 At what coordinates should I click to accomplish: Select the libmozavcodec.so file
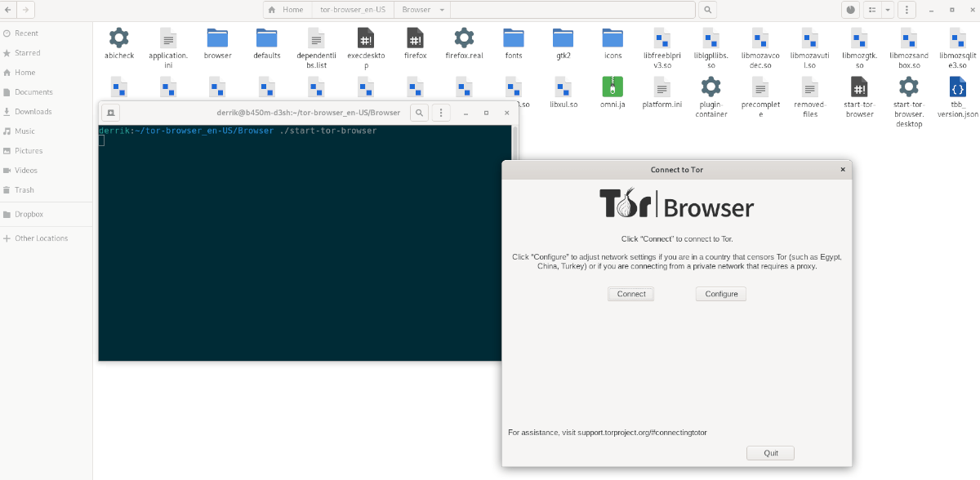coord(760,38)
